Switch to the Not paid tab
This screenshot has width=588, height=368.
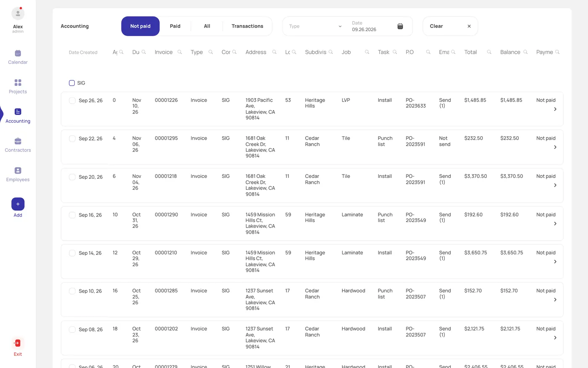tap(140, 26)
